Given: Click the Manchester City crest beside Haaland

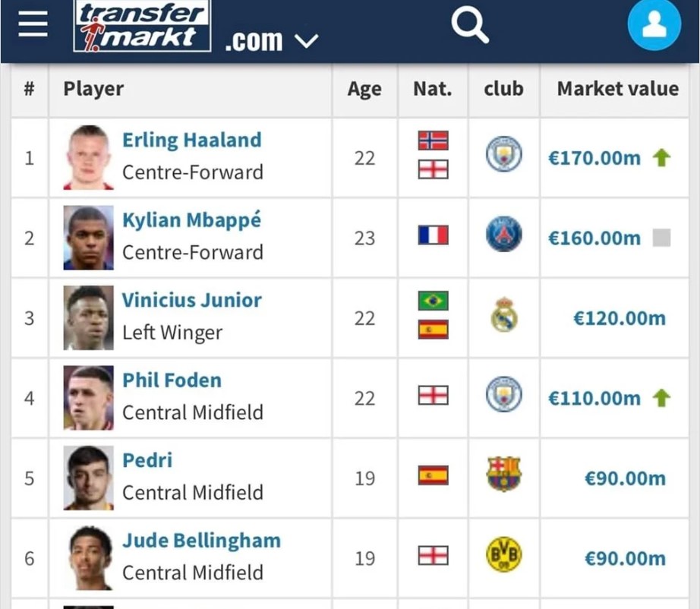Looking at the screenshot, I should (503, 154).
